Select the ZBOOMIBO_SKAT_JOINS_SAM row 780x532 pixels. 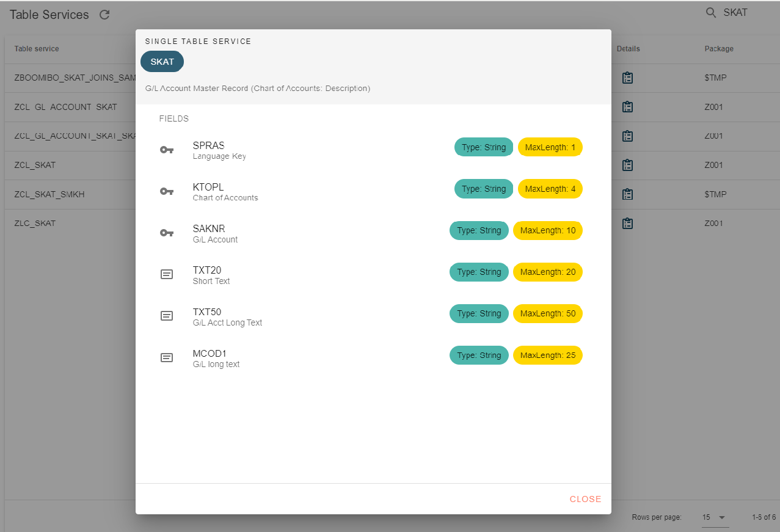pos(67,78)
